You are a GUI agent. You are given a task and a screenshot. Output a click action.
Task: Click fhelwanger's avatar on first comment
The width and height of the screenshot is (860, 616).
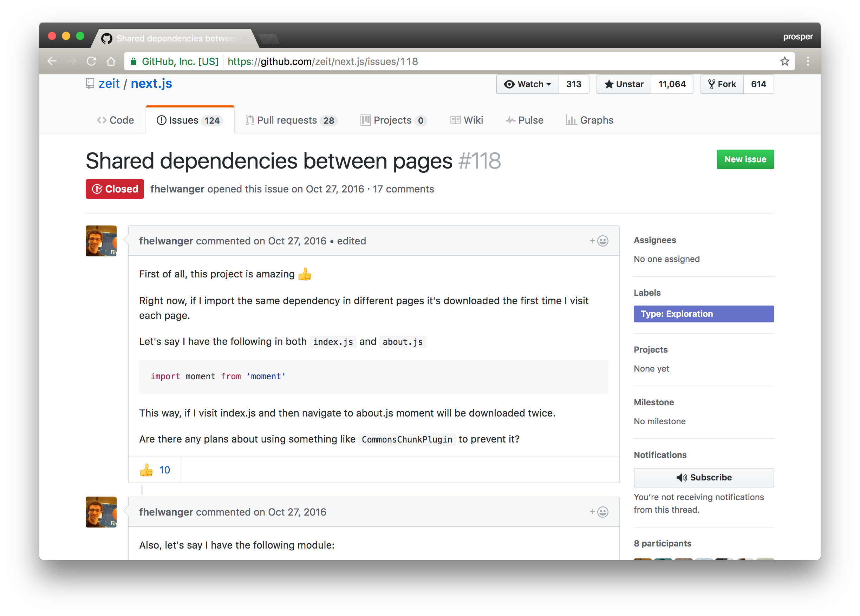coord(101,241)
